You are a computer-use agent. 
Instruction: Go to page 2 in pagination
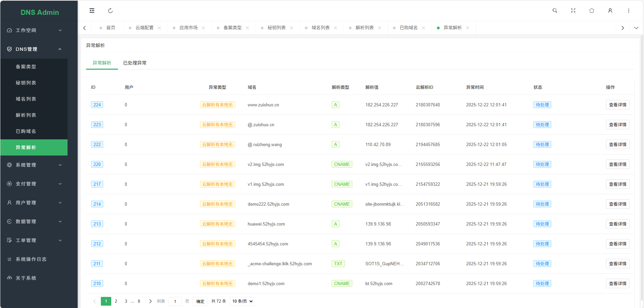116,301
